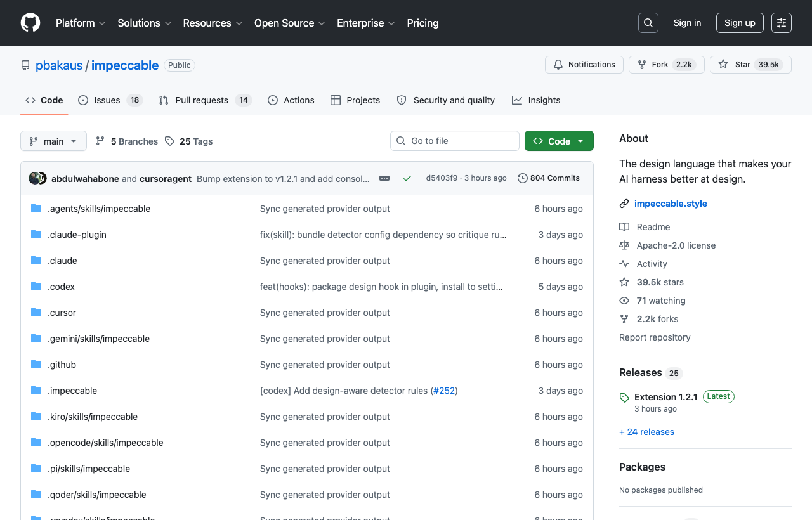Open the + 24 releases link
Viewport: 812px width, 520px height.
[646, 432]
